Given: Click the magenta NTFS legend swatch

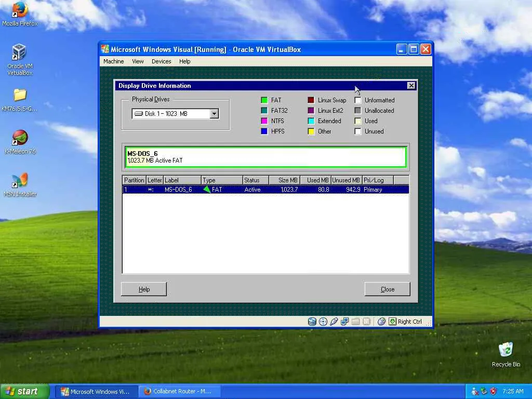Looking at the screenshot, I should [x=264, y=121].
